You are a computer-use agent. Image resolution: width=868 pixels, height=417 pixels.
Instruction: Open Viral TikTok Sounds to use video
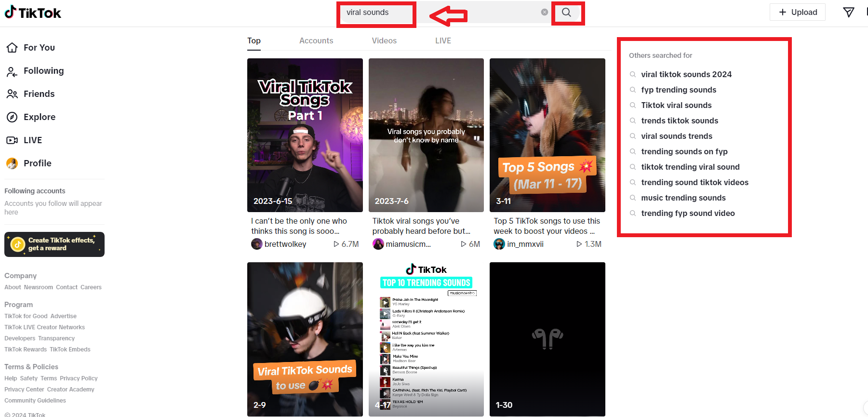(305, 339)
